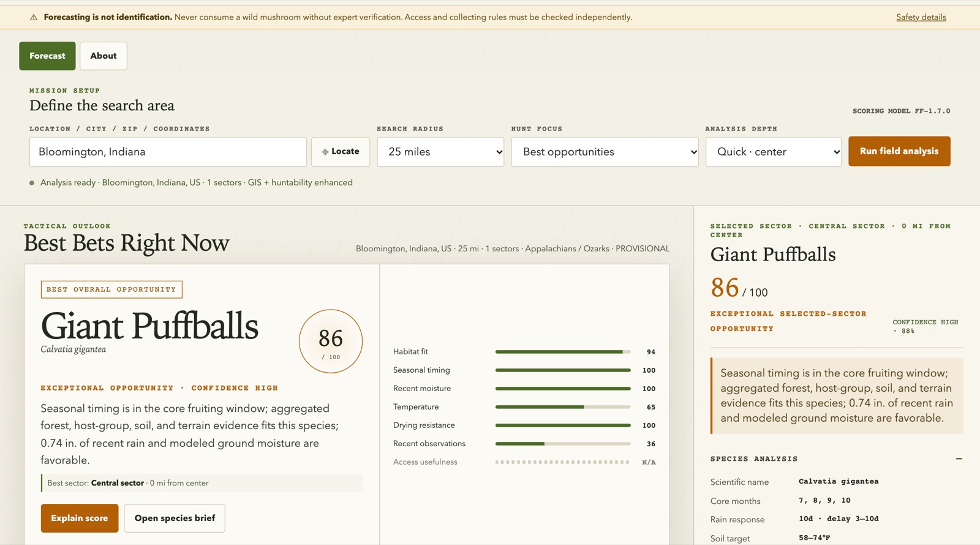Click the Habitat fit progress bar
Viewport: 980px width, 545px height.
pyautogui.click(x=563, y=352)
